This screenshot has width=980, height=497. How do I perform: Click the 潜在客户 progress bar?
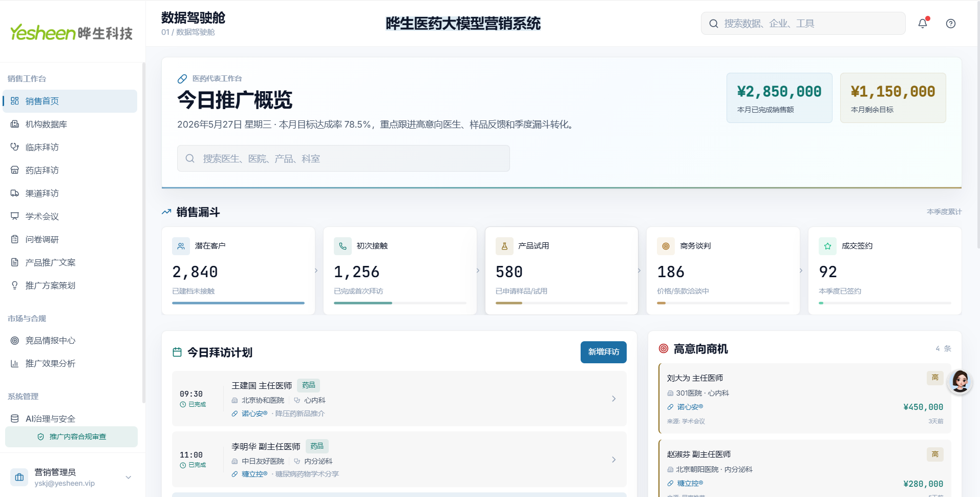238,303
